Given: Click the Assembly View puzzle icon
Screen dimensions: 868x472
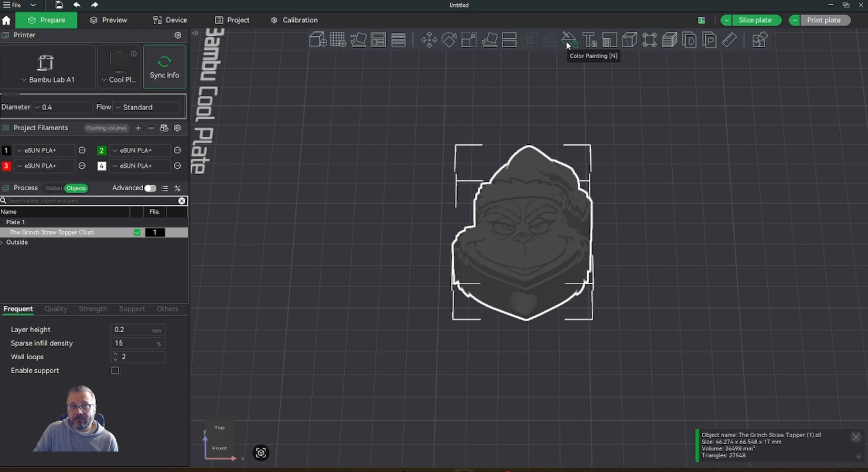Looking at the screenshot, I should point(759,40).
